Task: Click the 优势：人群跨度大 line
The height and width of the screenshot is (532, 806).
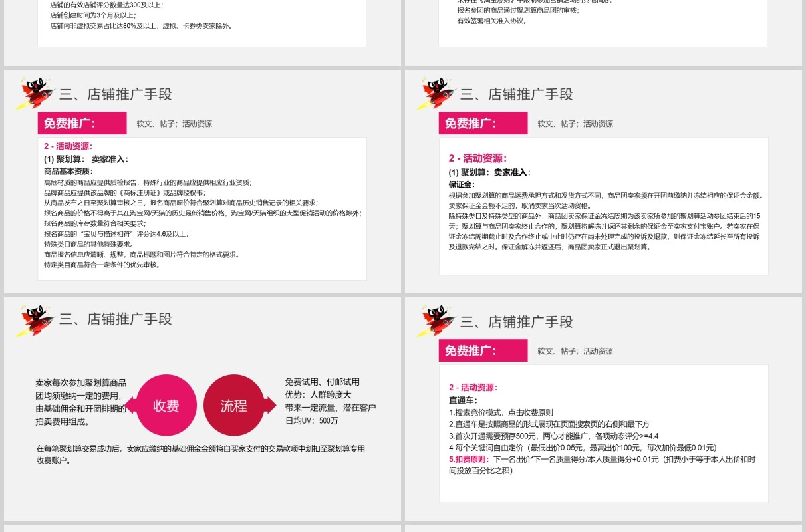Action: click(318, 395)
